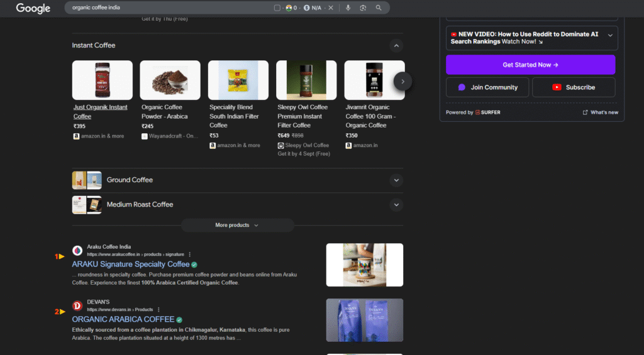Click DEVAN'S site favicon

click(x=77, y=306)
